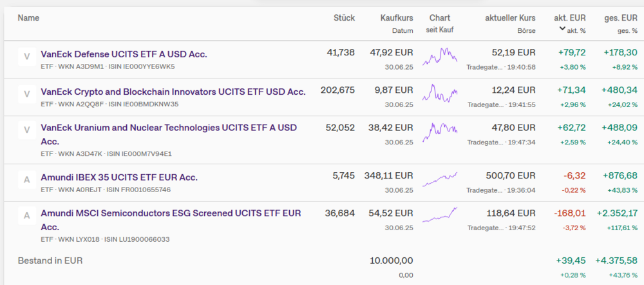The image size is (644, 285).
Task: Click the Amundi IBEX 35 logo icon
Action: 27,180
